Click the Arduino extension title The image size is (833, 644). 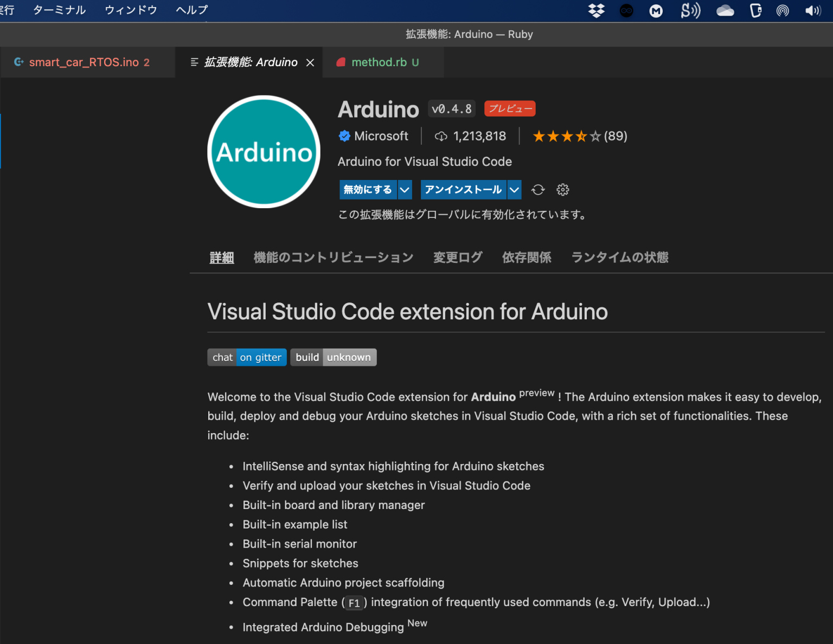click(x=379, y=110)
